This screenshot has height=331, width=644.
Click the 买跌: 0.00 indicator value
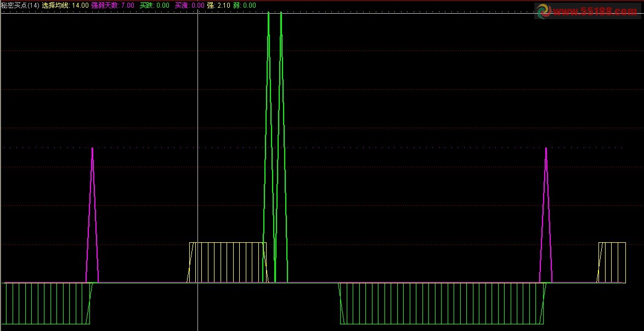pyautogui.click(x=155, y=5)
